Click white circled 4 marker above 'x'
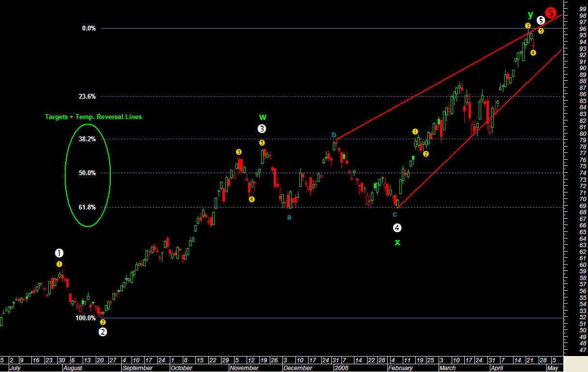The width and height of the screenshot is (588, 372). pyautogui.click(x=397, y=228)
